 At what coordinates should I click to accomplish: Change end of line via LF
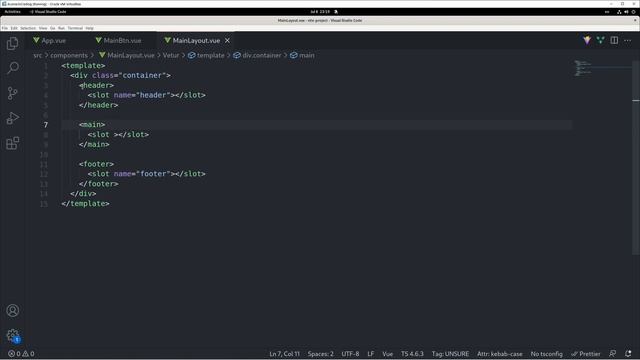(371, 354)
